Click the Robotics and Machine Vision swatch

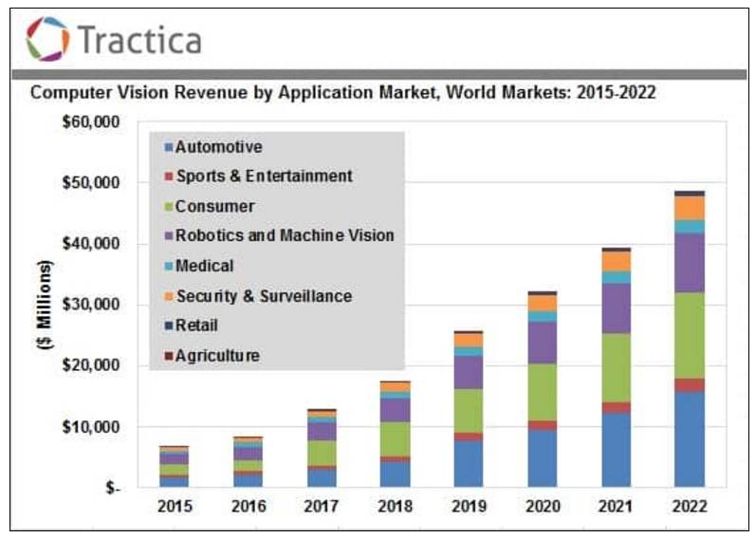coord(168,236)
